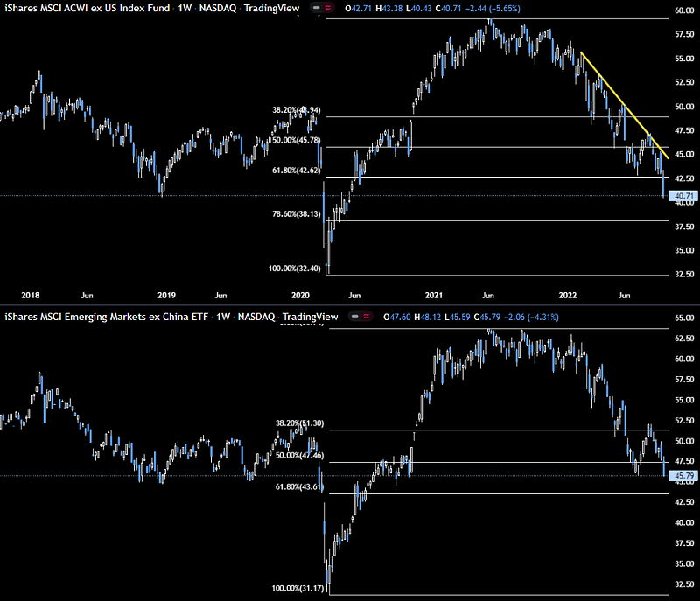Click the market status pill icon in the Emerging Markets header

(x=356, y=317)
